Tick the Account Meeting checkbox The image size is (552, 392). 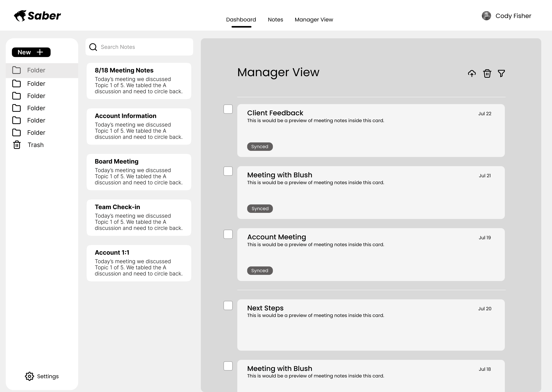click(x=228, y=234)
